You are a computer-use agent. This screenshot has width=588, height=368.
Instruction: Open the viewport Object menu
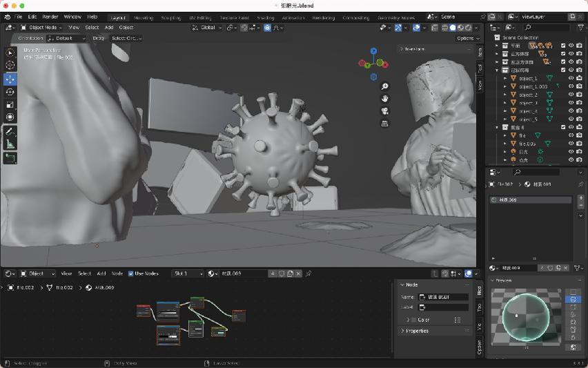pos(126,28)
